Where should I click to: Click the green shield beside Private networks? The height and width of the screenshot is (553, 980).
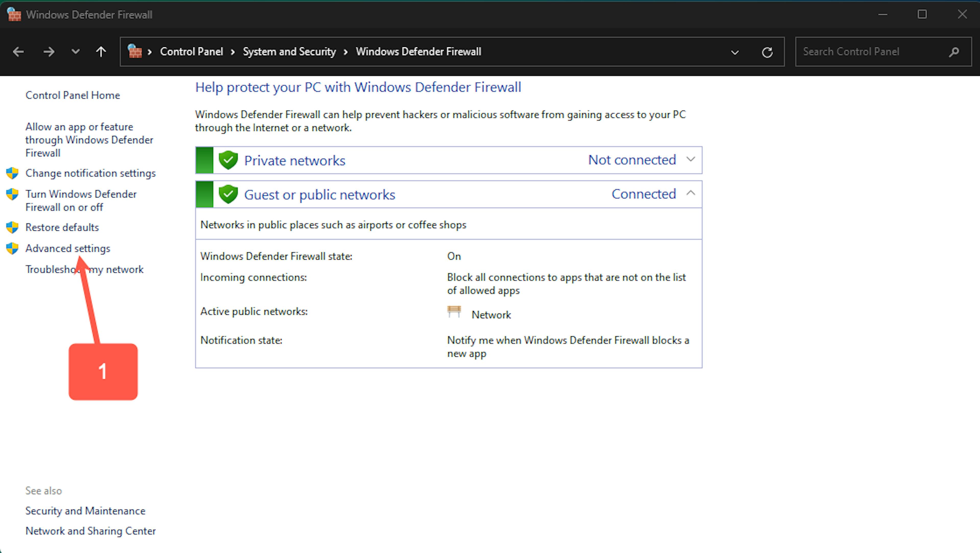(x=228, y=160)
